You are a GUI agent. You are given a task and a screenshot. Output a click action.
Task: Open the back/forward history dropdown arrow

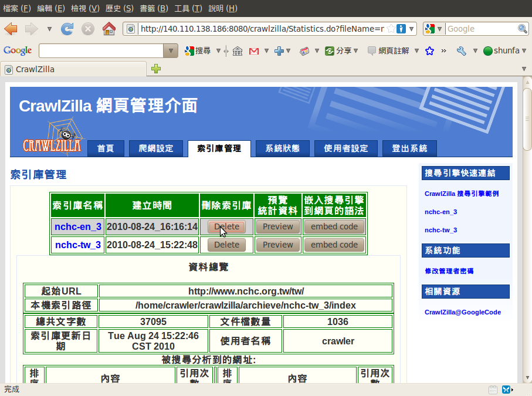(49, 29)
